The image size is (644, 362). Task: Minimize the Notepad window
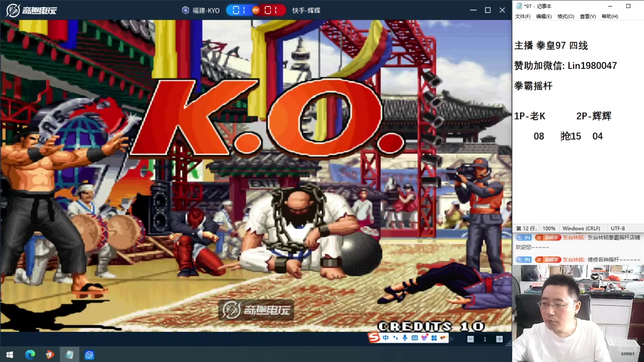click(x=610, y=6)
